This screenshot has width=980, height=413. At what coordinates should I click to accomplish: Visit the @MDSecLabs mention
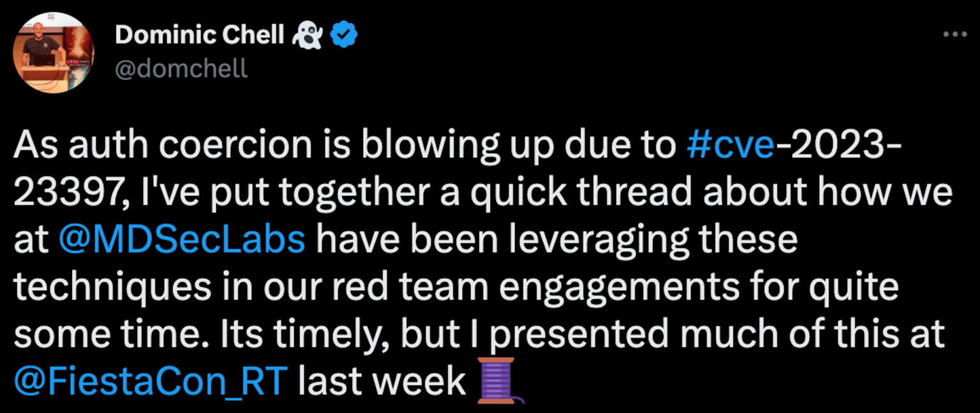(x=181, y=241)
